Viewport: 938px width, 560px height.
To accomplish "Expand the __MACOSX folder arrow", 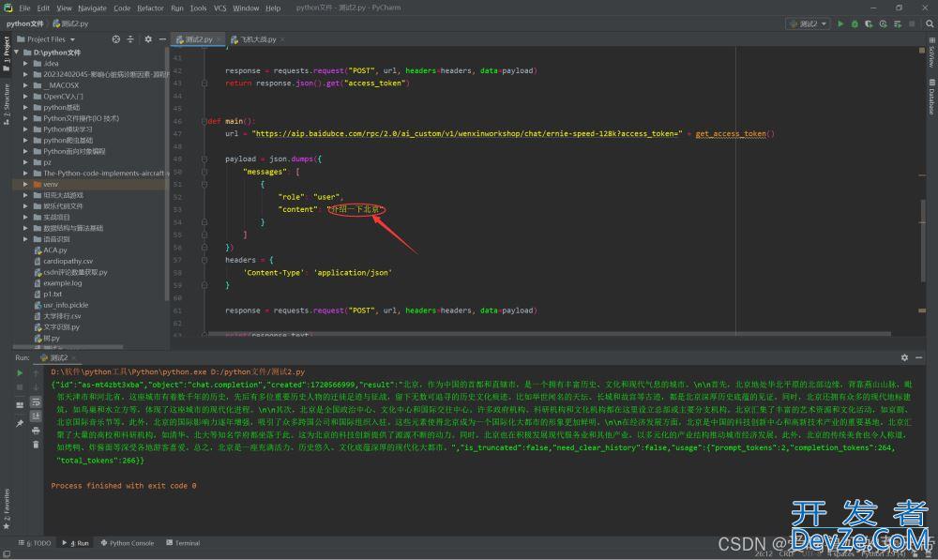I will [x=25, y=85].
